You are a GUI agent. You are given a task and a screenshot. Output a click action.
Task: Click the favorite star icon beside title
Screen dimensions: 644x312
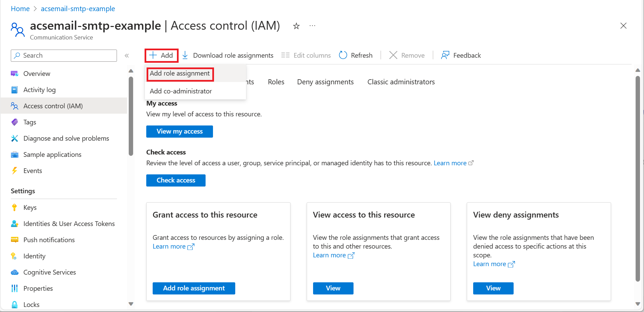click(x=296, y=26)
